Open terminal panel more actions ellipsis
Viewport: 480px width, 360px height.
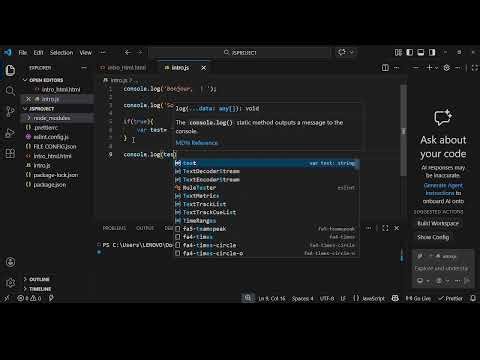tap(368, 228)
